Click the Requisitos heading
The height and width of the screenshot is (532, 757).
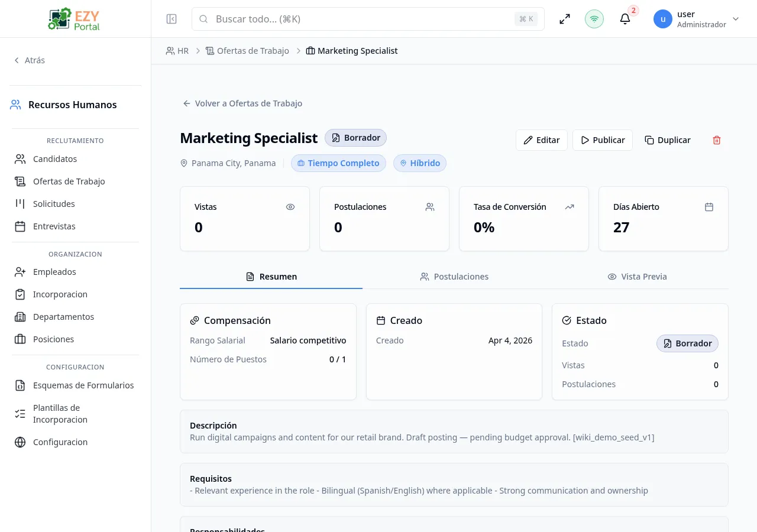coord(211,479)
